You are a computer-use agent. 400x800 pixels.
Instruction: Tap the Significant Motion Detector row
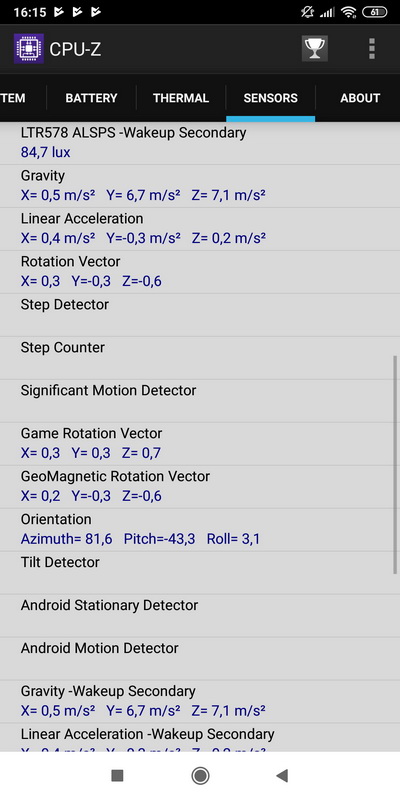click(200, 401)
